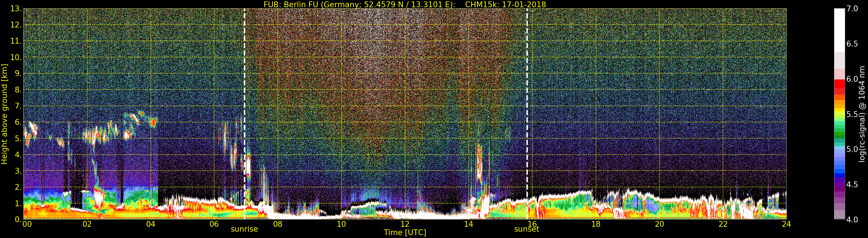The width and height of the screenshot is (868, 238).
Task: Click the 'sunset' label below the time axis
Action: (x=526, y=229)
